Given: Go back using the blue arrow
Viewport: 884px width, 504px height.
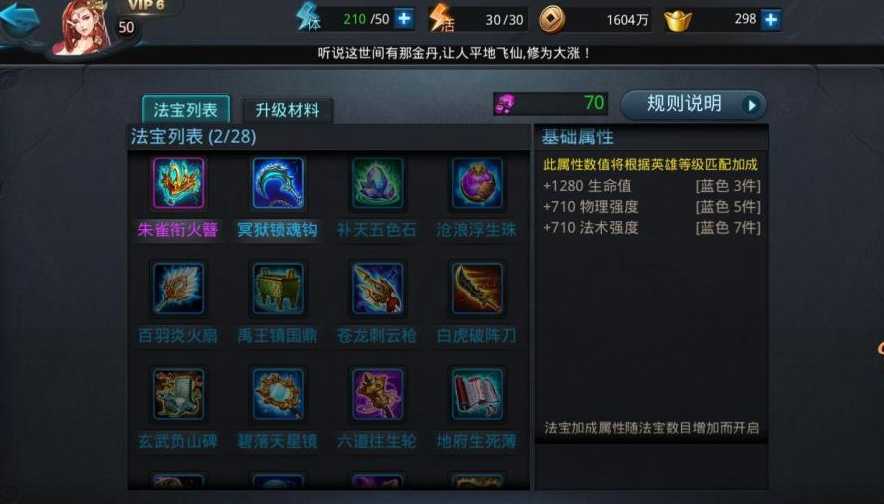Looking at the screenshot, I should point(21,20).
